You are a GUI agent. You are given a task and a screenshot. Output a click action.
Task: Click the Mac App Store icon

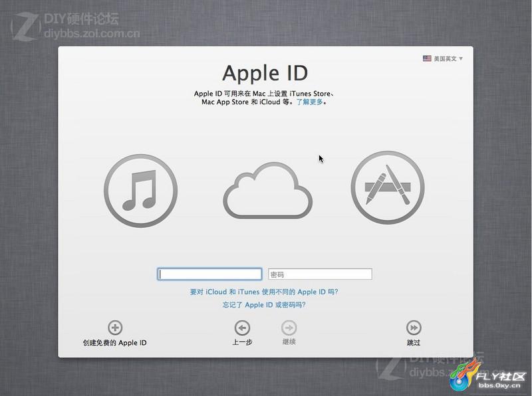tap(388, 187)
